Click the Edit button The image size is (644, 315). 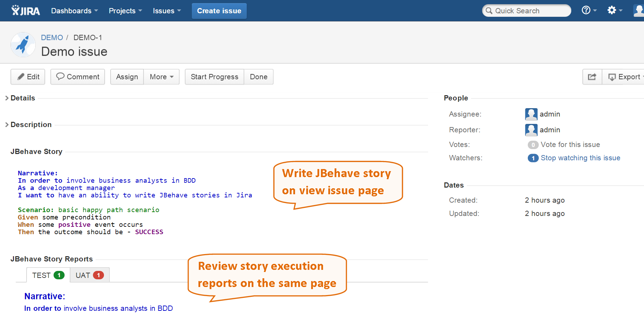tap(28, 77)
